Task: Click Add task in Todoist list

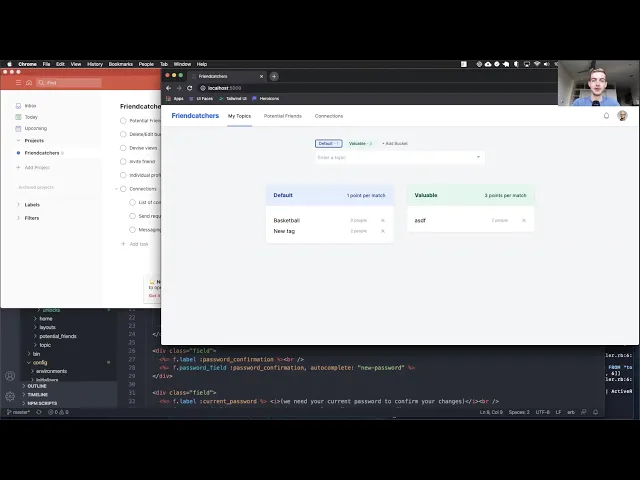Action: (x=135, y=244)
